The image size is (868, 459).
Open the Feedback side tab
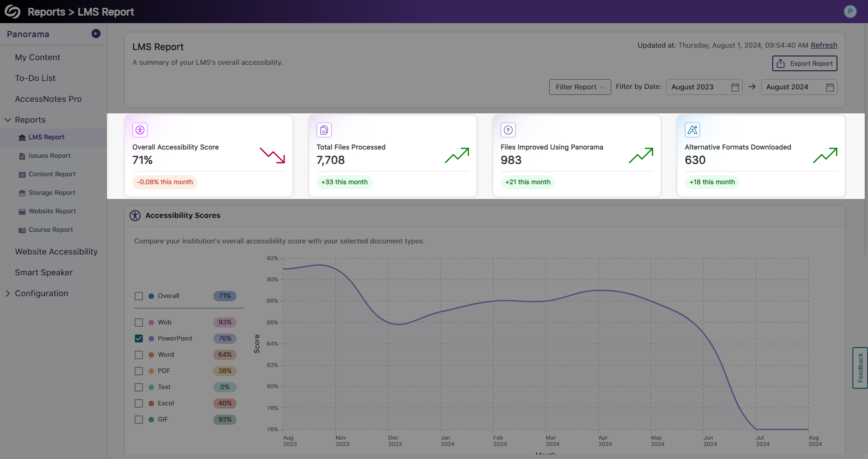(x=860, y=368)
